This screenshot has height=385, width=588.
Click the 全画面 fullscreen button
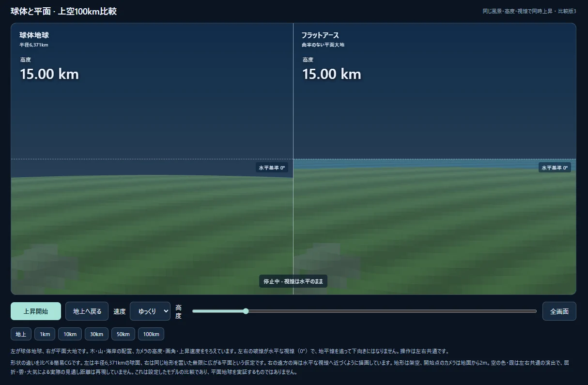559,311
